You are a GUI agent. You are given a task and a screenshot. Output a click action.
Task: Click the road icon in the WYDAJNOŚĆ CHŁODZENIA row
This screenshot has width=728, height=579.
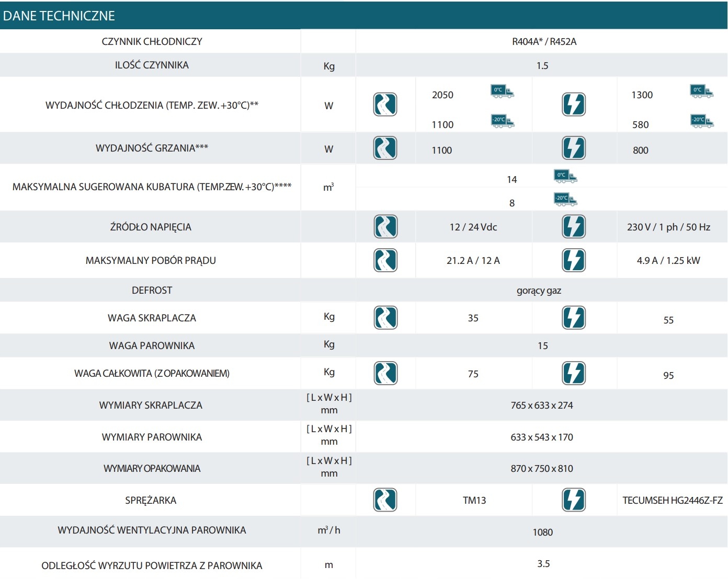pos(385,105)
